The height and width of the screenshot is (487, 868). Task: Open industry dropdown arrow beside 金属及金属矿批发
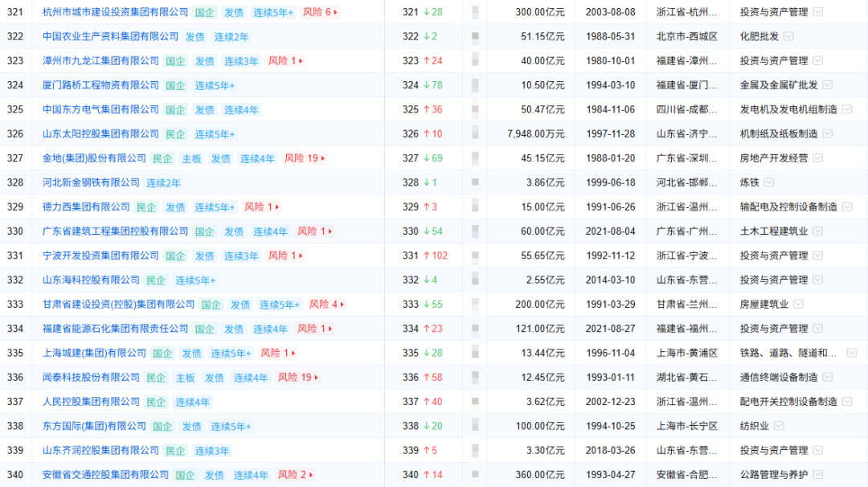point(828,85)
